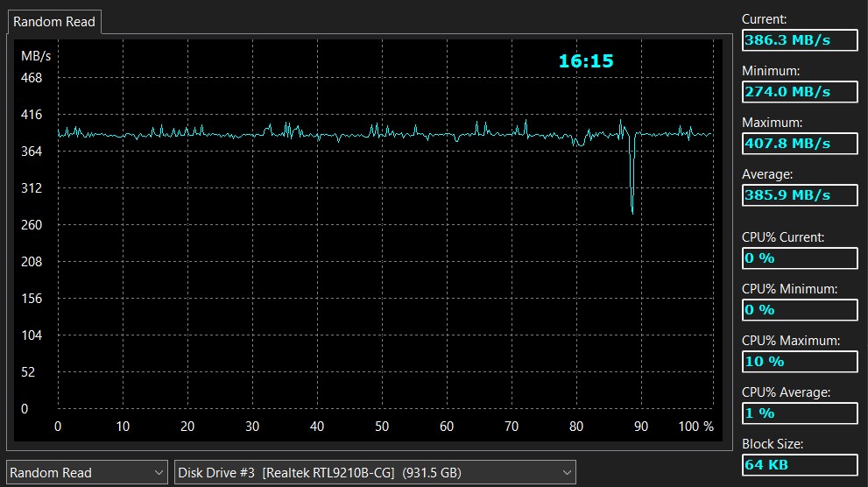Click the Average: speed label

(x=767, y=174)
